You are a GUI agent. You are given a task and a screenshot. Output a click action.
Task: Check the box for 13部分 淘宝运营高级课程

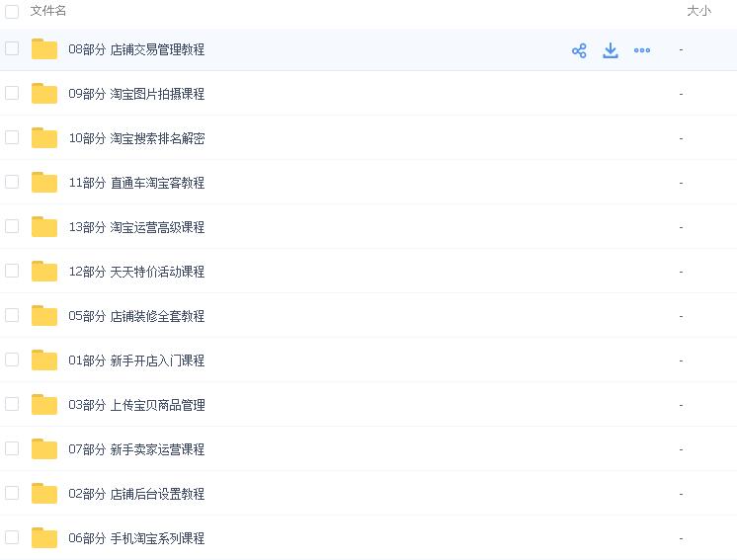12,226
